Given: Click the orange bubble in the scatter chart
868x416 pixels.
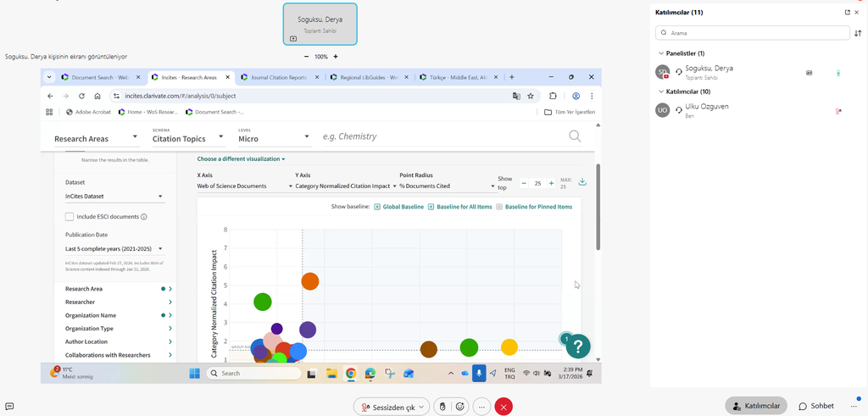Looking at the screenshot, I should point(309,281).
